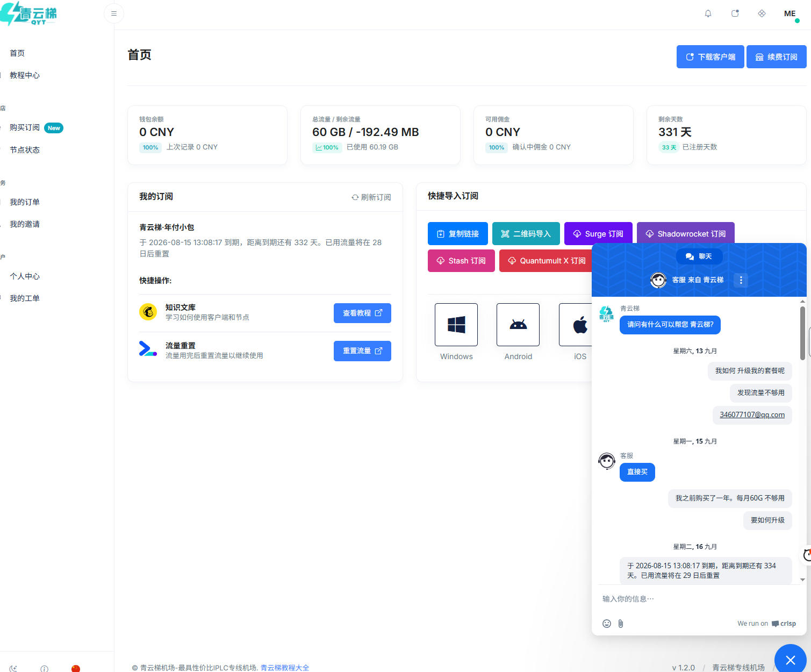Click the Android client icon

(x=518, y=325)
